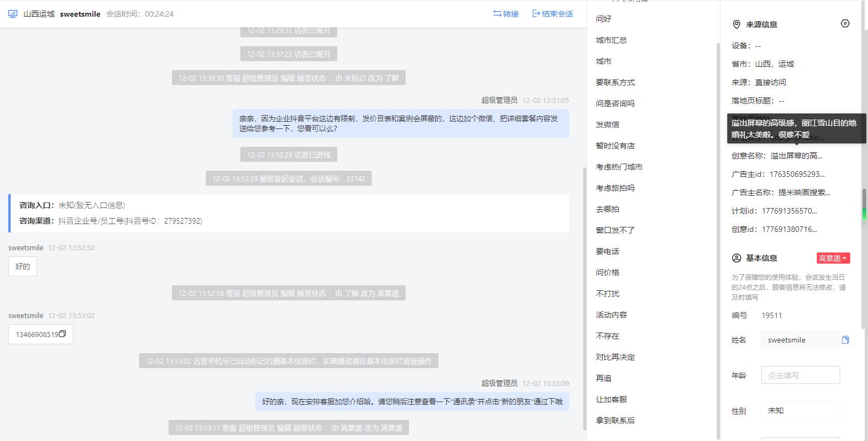Select quick reply 发微信

[x=608, y=125]
